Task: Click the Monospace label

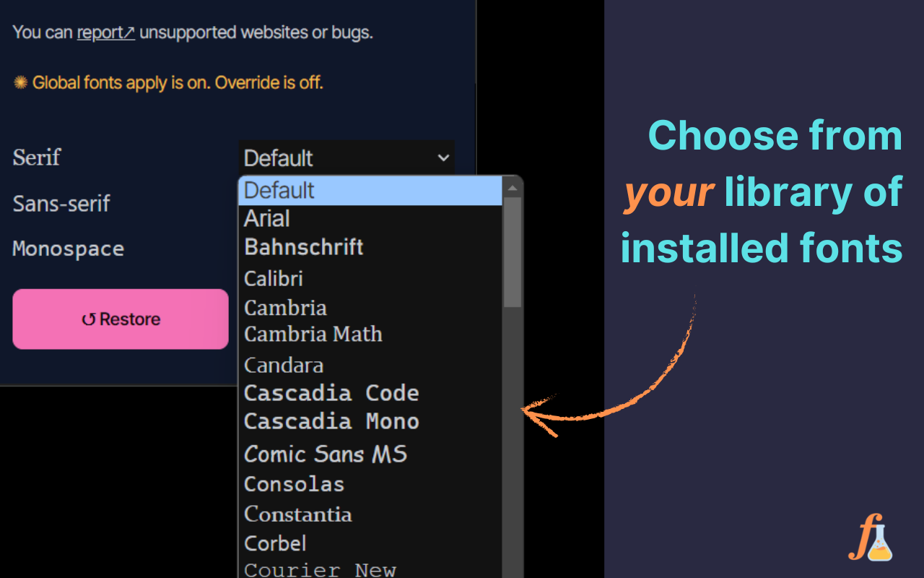Action: [69, 249]
